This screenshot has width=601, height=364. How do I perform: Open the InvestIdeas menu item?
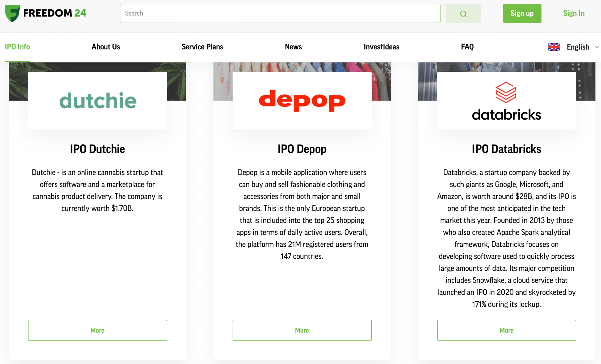pos(381,47)
